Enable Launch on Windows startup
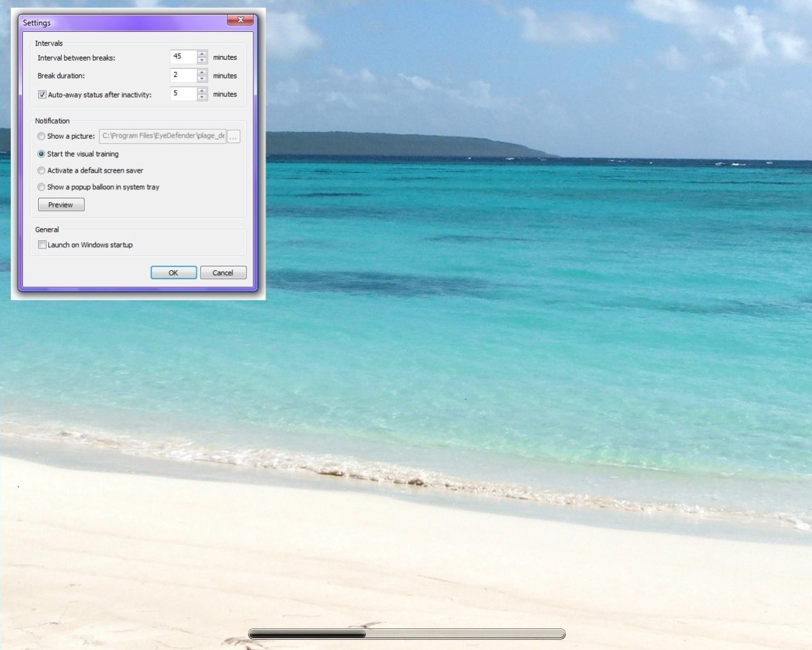Image resolution: width=812 pixels, height=650 pixels. 42,244
